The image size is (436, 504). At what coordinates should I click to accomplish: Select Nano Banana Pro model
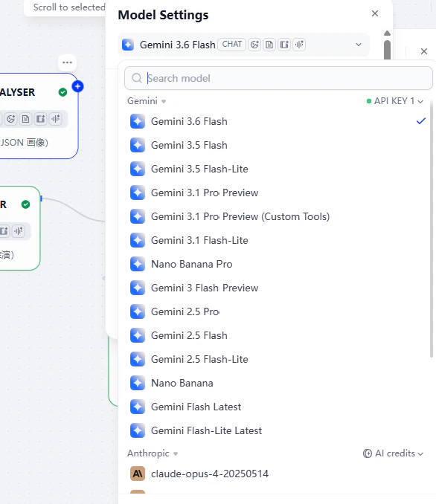(x=277, y=264)
